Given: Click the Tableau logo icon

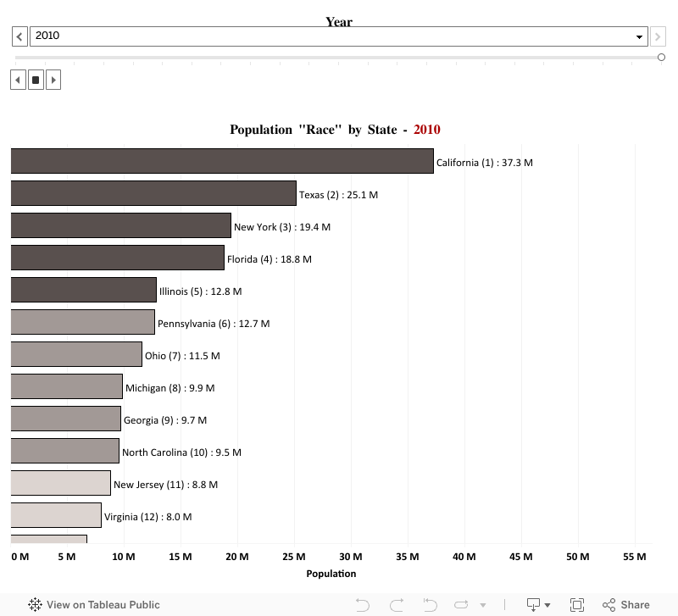Looking at the screenshot, I should (x=35, y=605).
